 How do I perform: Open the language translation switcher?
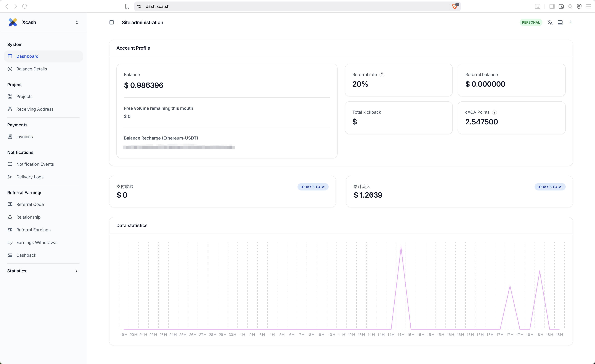(550, 23)
